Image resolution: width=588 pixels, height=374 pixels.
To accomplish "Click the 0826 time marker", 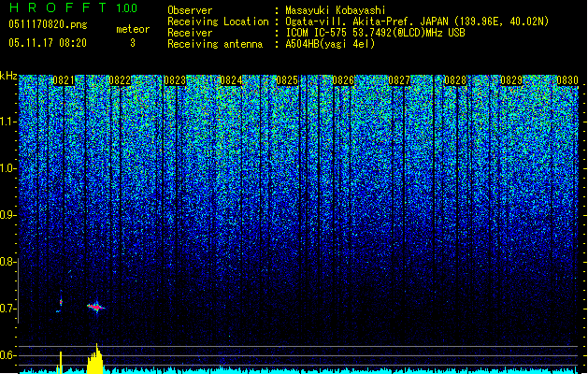I will point(343,80).
